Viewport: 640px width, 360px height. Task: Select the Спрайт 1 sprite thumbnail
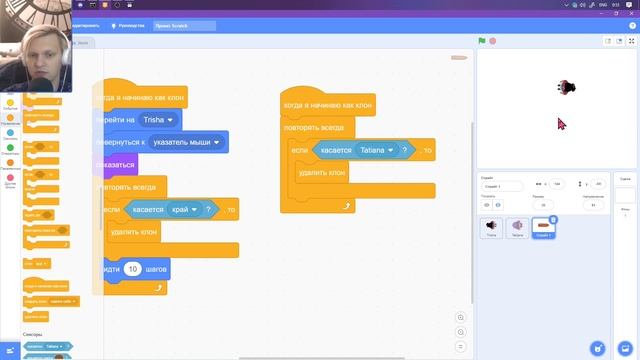pos(544,228)
